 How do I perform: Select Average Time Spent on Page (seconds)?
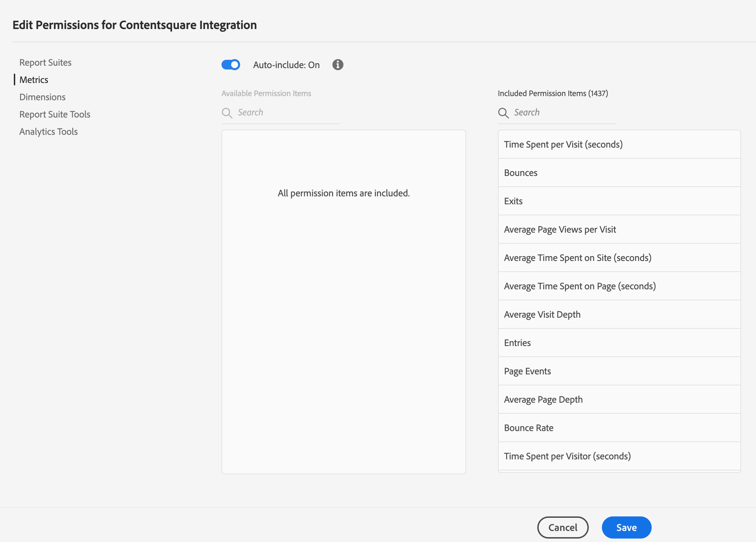619,286
